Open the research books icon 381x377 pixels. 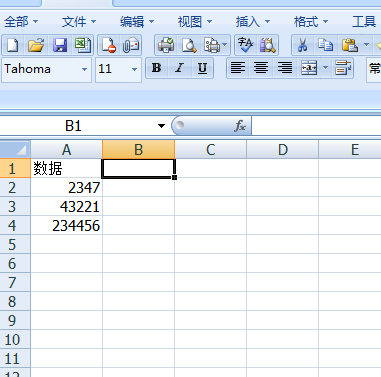pos(268,45)
